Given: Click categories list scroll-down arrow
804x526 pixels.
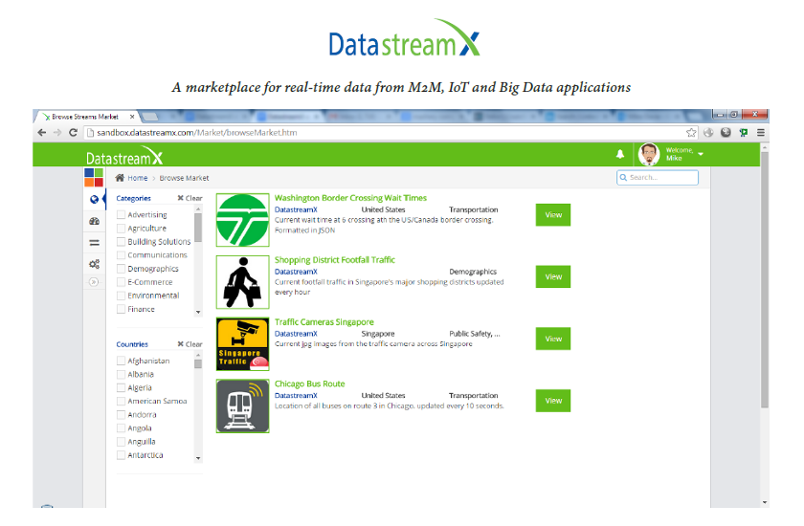Looking at the screenshot, I should (x=198, y=312).
